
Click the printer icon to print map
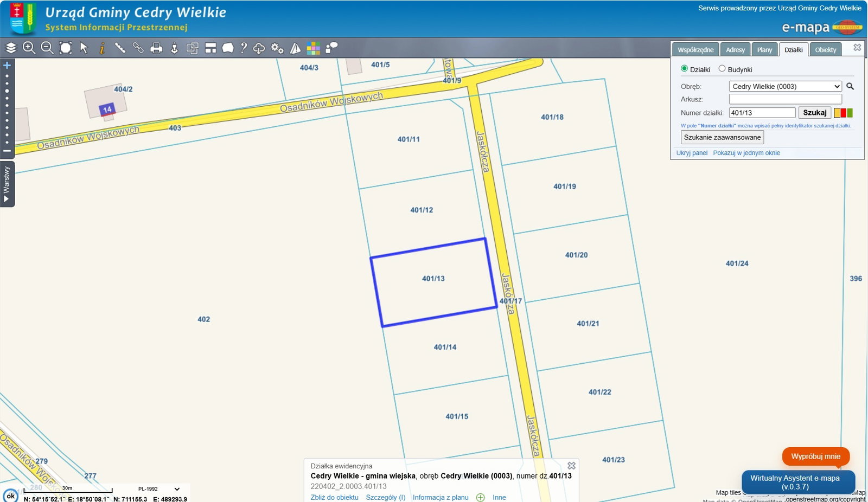tap(156, 48)
